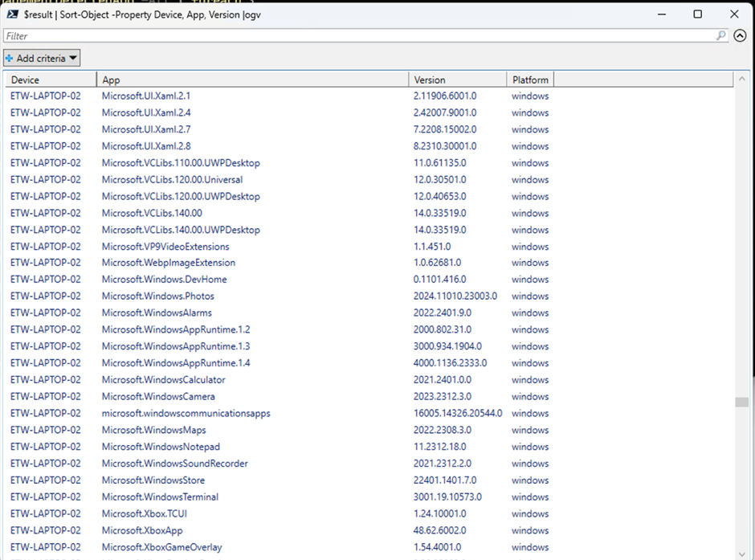Select Microsoft.WindowsAppRuntime.1.2 row
Screen dimensions: 755x560
(x=369, y=329)
